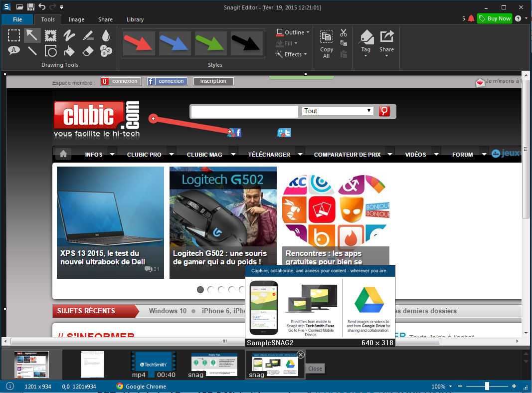
Task: Click the Copy icon in the ribbon
Action: click(344, 43)
